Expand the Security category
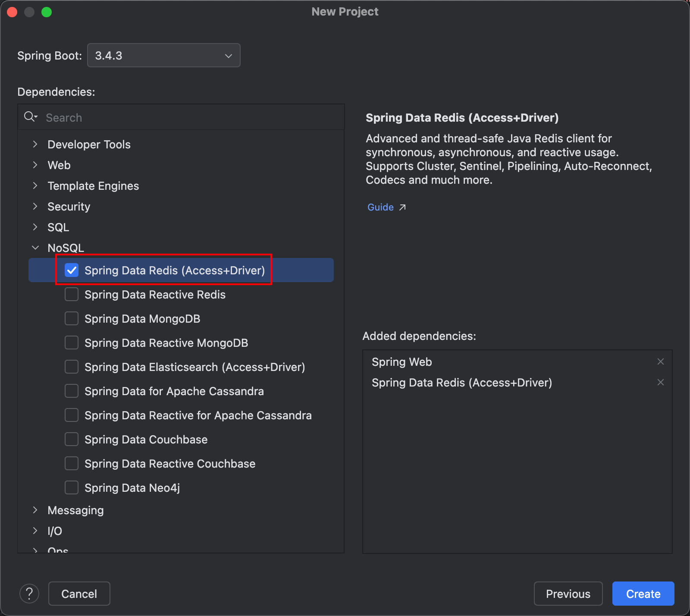The image size is (690, 616). (35, 206)
